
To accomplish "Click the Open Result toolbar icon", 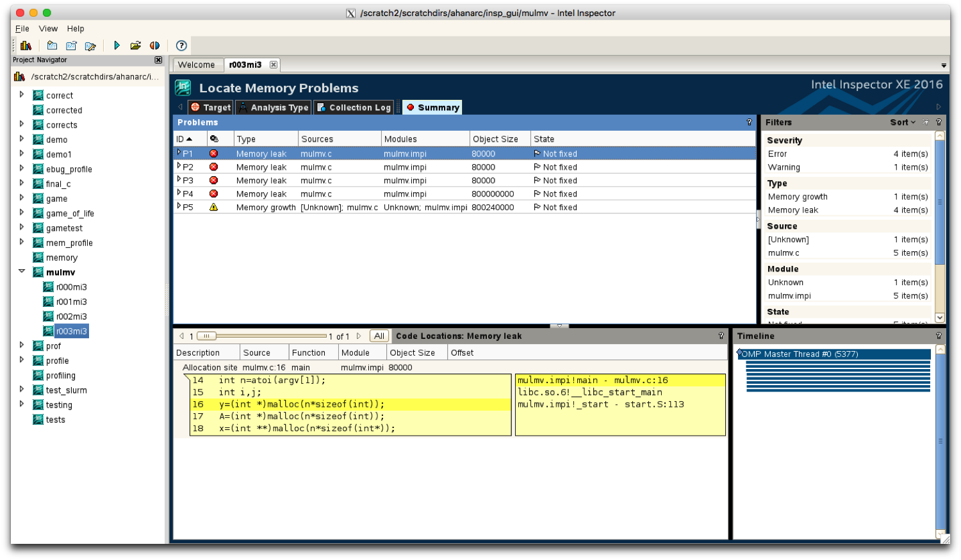I will [135, 45].
